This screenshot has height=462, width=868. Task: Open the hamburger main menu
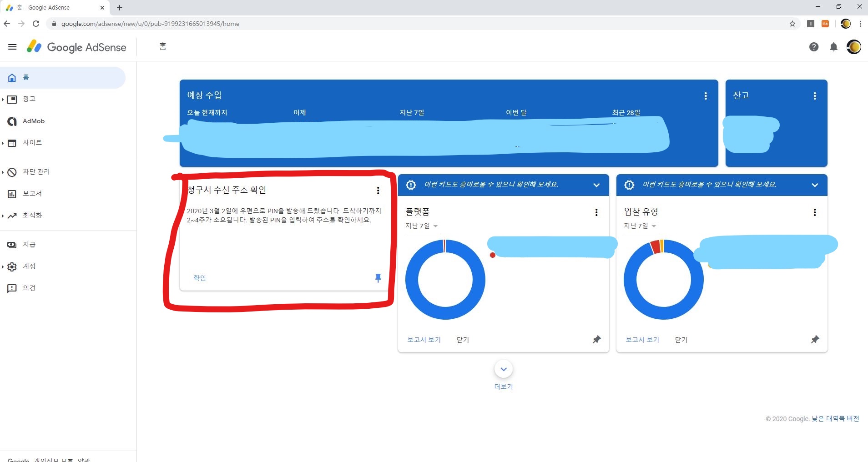[12, 47]
